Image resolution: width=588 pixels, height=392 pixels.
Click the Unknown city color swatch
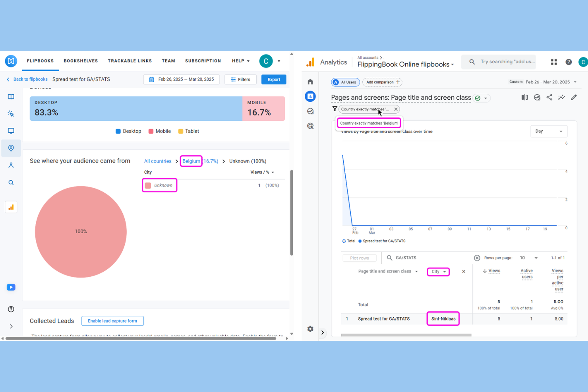[x=148, y=185]
